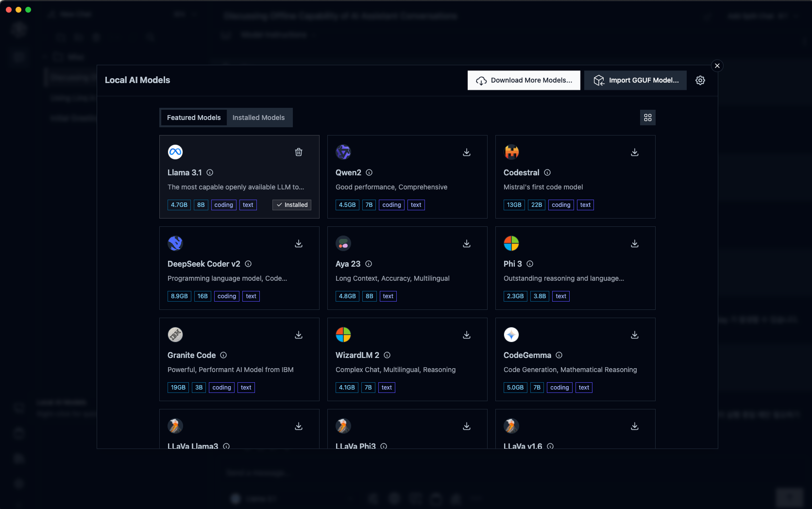Click the 22B tag on Codestral
Image resolution: width=812 pixels, height=509 pixels.
[x=537, y=205]
